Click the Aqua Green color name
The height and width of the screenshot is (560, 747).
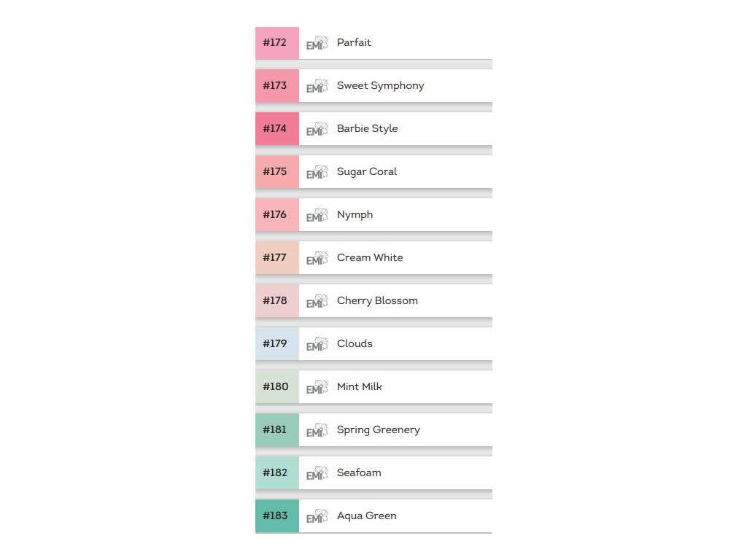click(366, 516)
